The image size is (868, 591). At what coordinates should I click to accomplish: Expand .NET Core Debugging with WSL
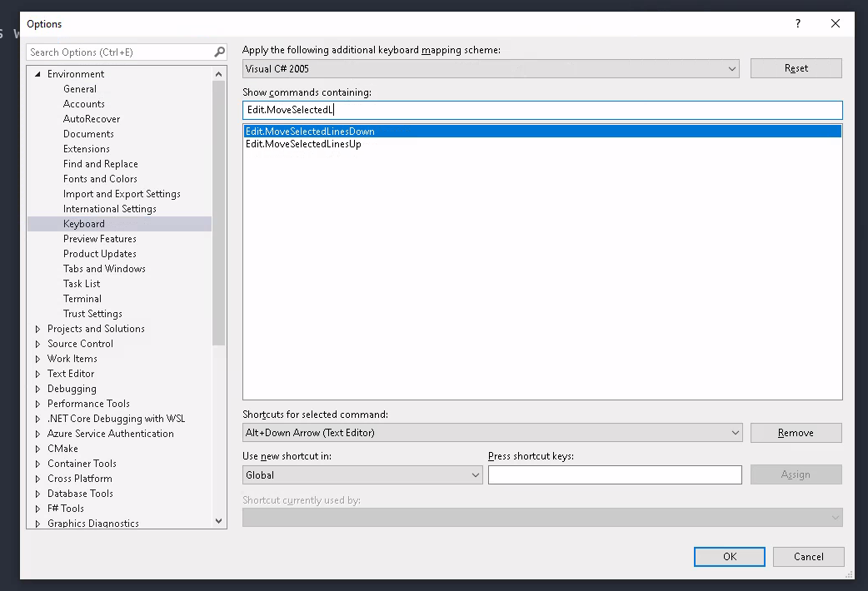pyautogui.click(x=37, y=419)
